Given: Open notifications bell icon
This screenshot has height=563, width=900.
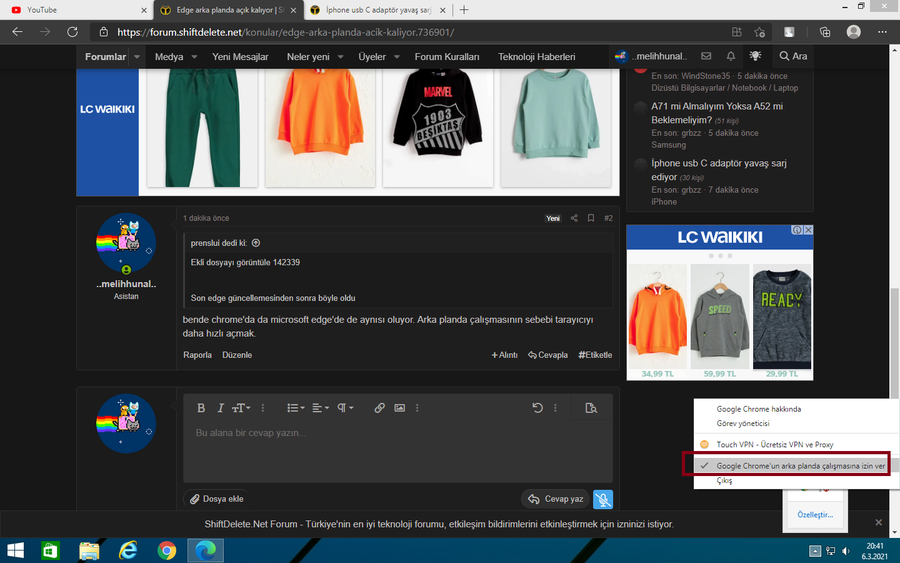Looking at the screenshot, I should 731,56.
